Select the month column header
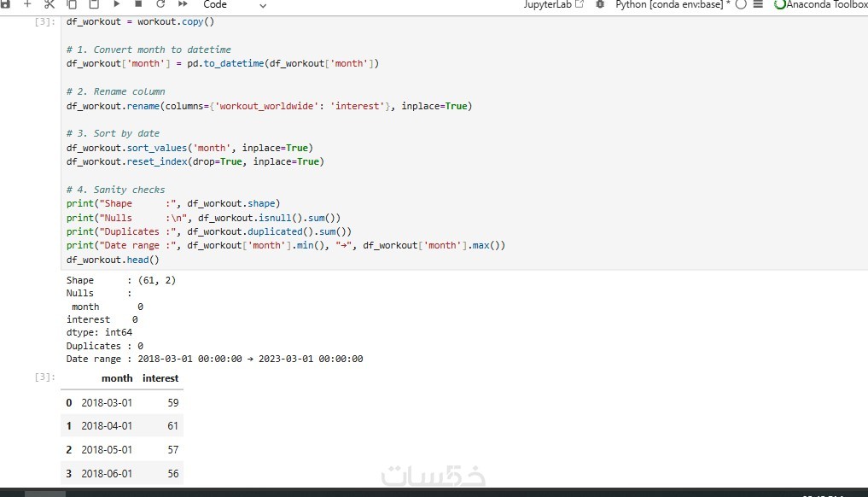This screenshot has height=497, width=868. 117,378
